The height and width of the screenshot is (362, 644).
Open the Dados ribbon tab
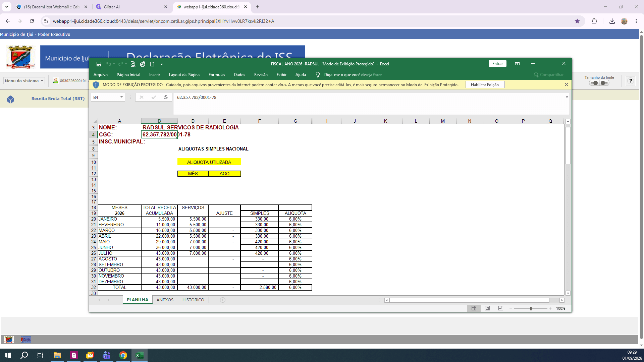[239, 75]
